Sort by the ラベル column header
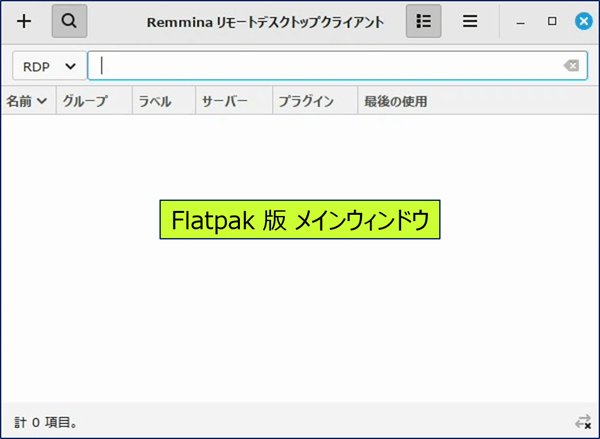The image size is (600, 439). pos(164,101)
